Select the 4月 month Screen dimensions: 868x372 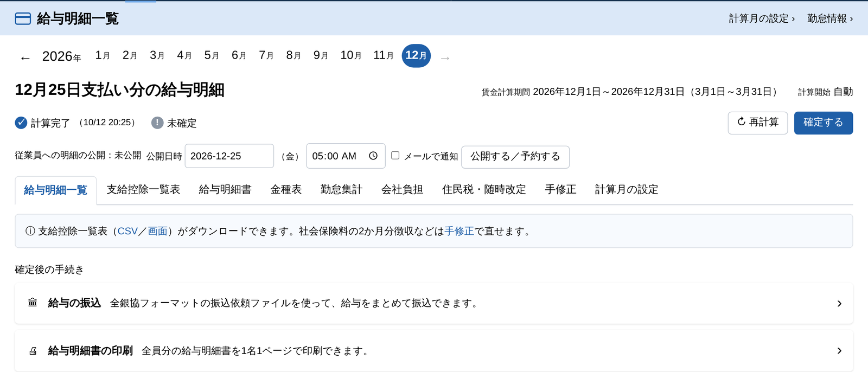coord(184,55)
